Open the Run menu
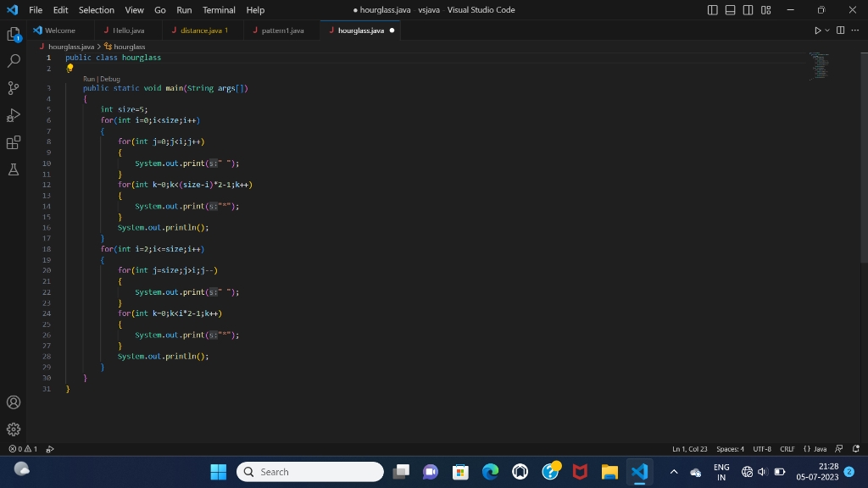The height and width of the screenshot is (488, 868). [184, 10]
